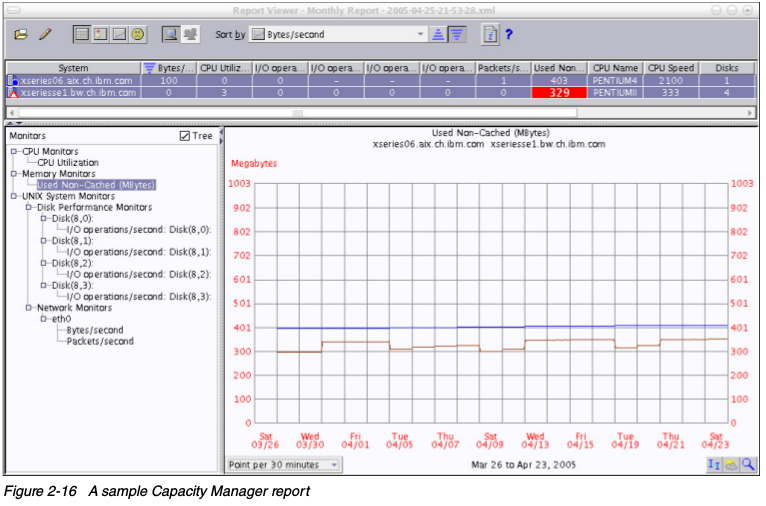766x506 pixels.
Task: Select the table view icon in toolbar
Action: 82,34
